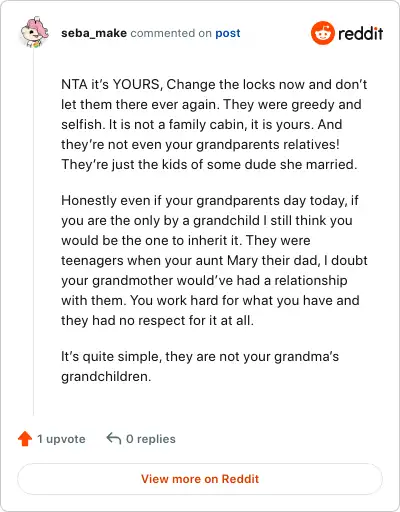Click the orange upvote arrow icon
The width and height of the screenshot is (400, 512).
point(25,439)
